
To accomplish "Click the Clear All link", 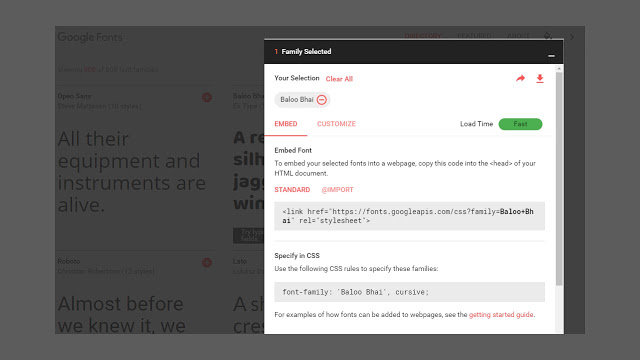I will tap(339, 79).
